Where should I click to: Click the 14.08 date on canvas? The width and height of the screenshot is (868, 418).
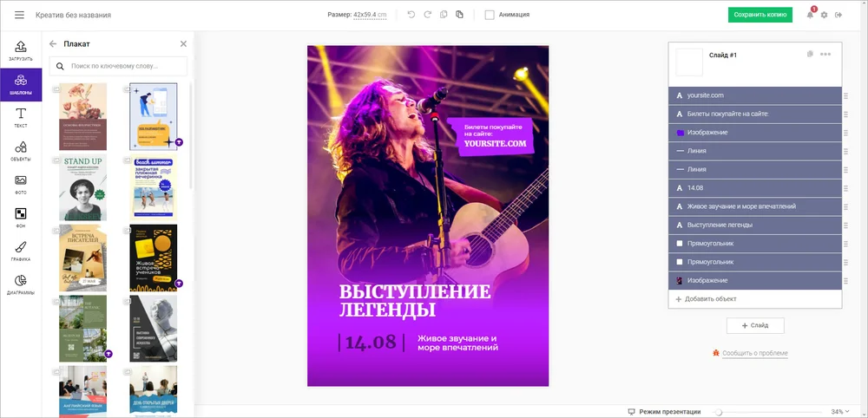click(x=371, y=343)
